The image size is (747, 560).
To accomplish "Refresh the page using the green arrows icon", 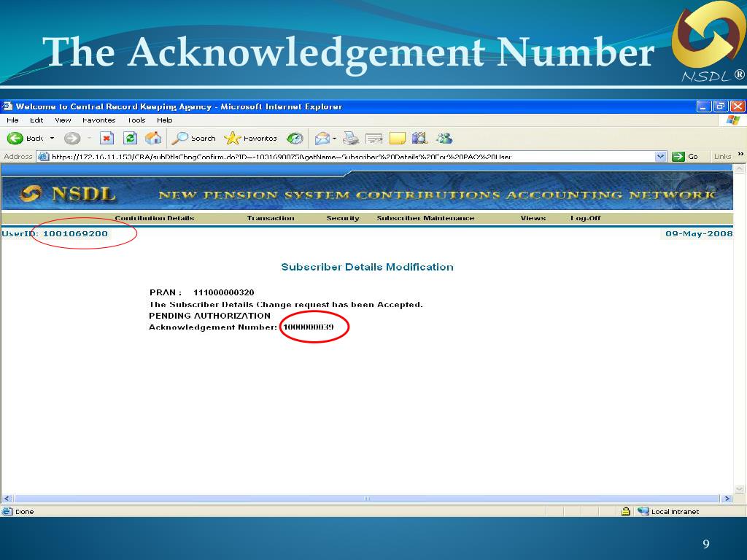I will pyautogui.click(x=130, y=138).
